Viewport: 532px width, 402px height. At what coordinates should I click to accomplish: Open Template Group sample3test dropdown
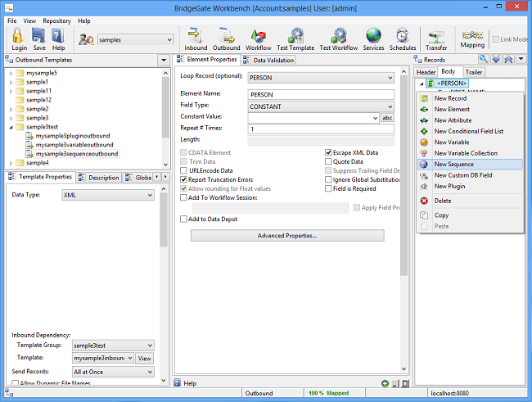[x=113, y=346]
